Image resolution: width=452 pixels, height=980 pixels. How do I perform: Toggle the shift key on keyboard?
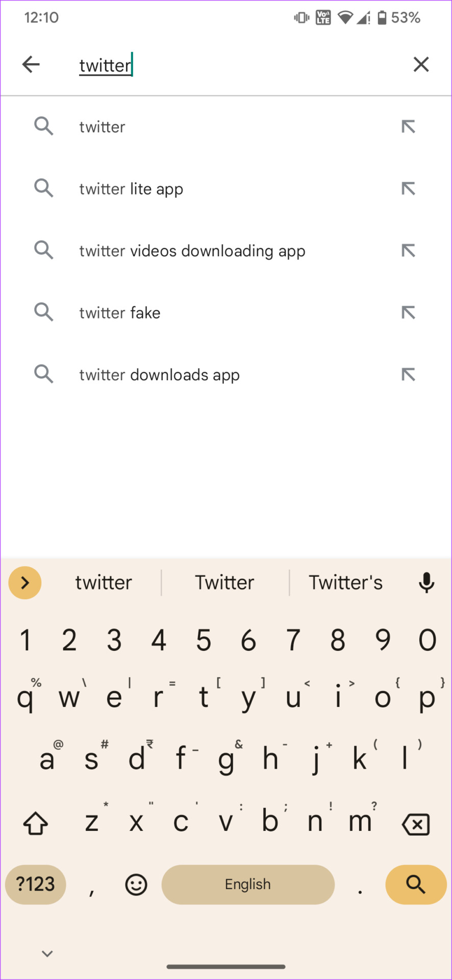[36, 823]
